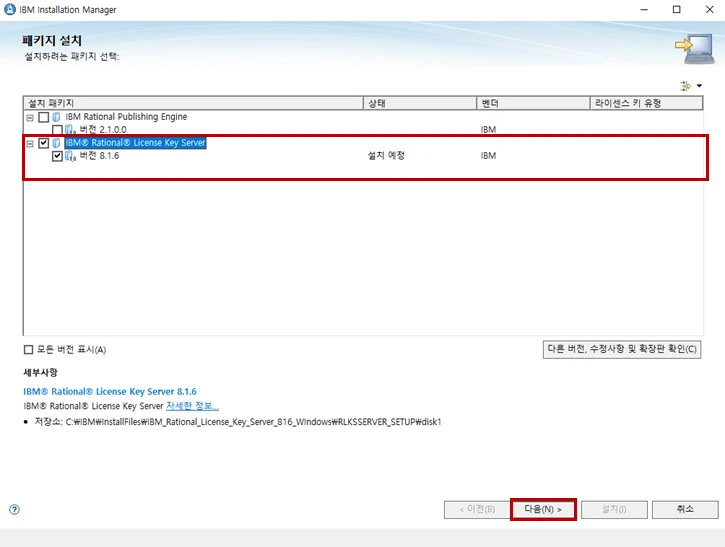The height and width of the screenshot is (547, 725).
Task: Click the help question mark icon
Action: tap(14, 509)
